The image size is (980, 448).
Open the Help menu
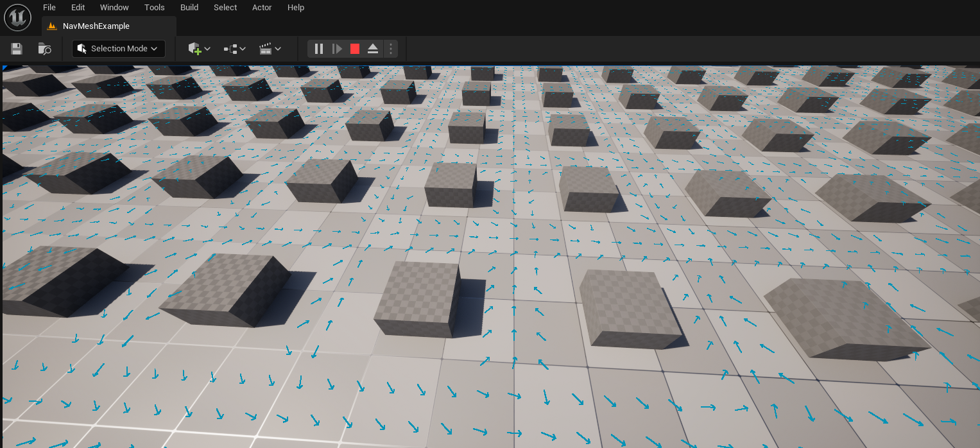(x=296, y=8)
